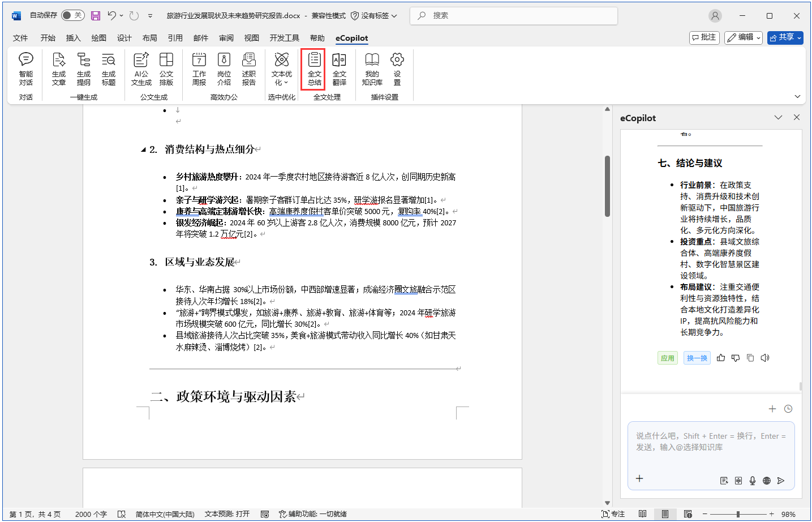Select the 生成提纲 generation tool
Image resolution: width=812 pixels, height=522 pixels.
tap(84, 69)
